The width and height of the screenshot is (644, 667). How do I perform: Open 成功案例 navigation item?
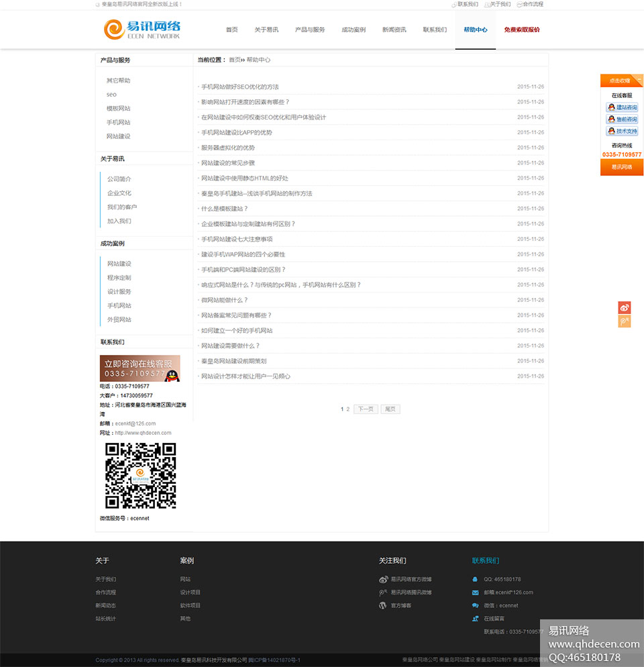[x=354, y=30]
